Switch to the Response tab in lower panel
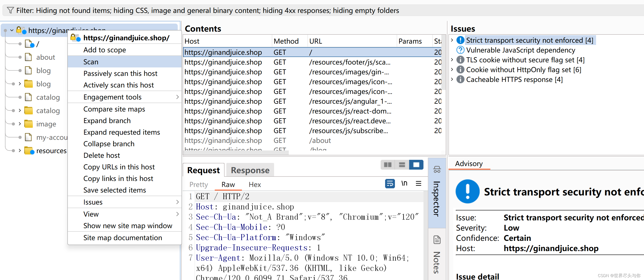644x280 pixels. (x=250, y=170)
